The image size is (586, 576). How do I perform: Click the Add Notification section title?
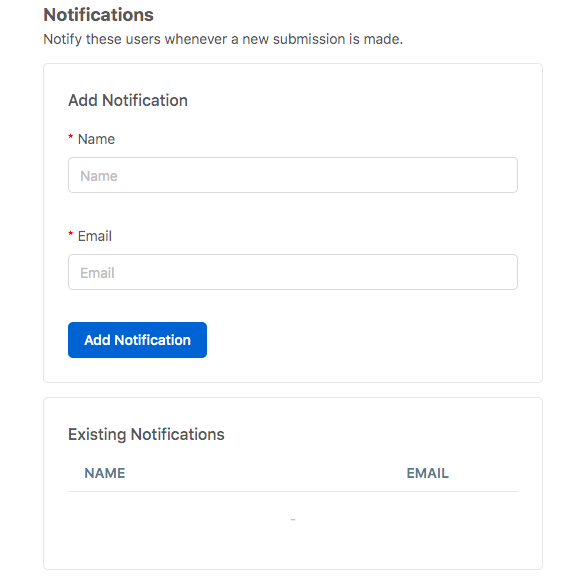(128, 100)
